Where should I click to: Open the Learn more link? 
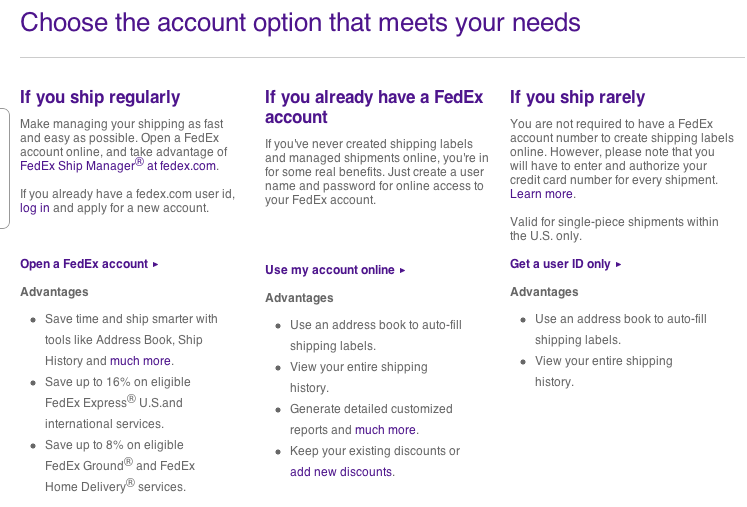pos(541,194)
